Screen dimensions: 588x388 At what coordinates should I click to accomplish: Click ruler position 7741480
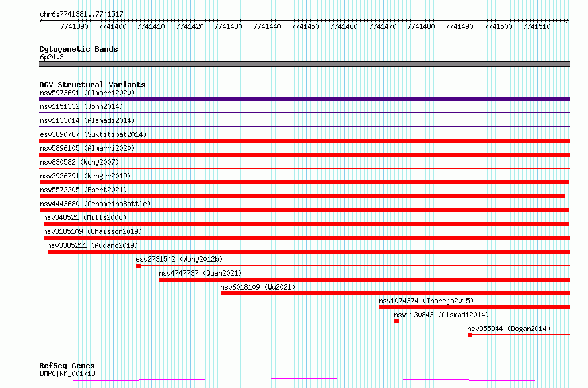click(x=421, y=26)
